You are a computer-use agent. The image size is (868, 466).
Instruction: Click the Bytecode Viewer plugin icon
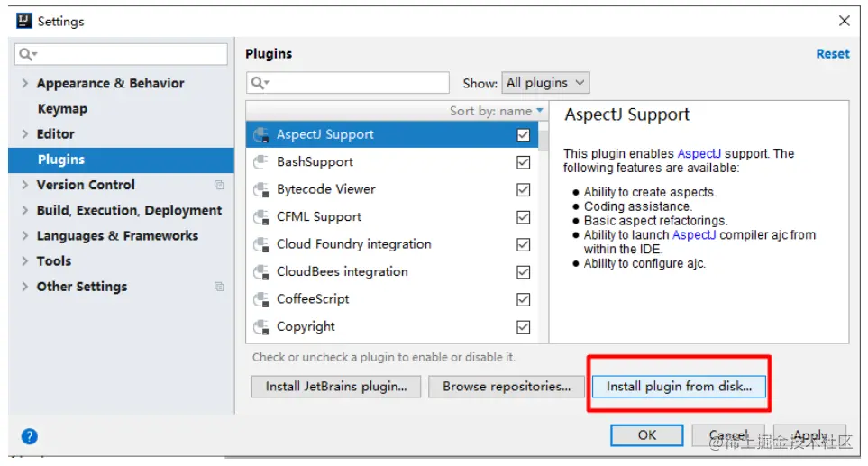tap(261, 190)
